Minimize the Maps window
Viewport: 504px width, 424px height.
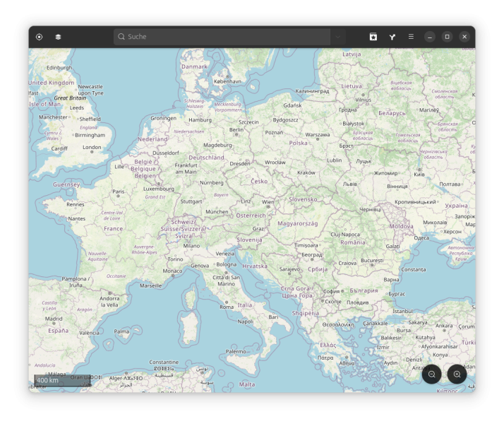pyautogui.click(x=429, y=37)
